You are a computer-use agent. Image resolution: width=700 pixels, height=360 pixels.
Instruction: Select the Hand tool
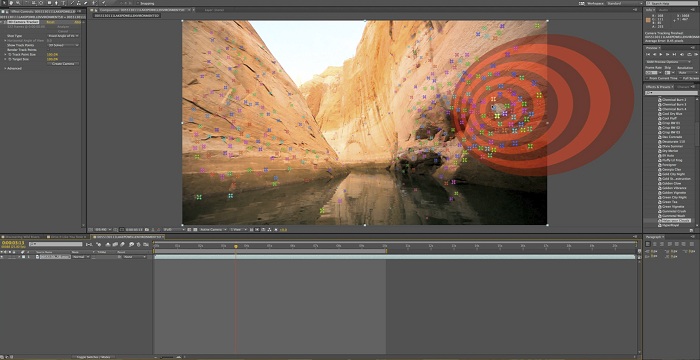pyautogui.click(x=11, y=3)
